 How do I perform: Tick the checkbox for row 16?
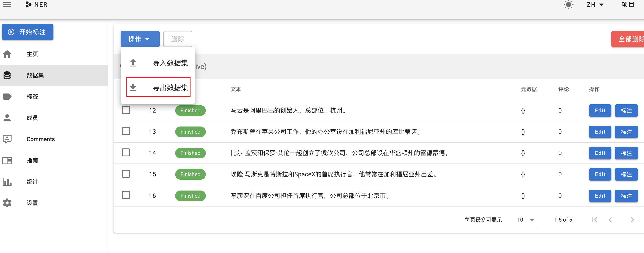click(x=126, y=195)
